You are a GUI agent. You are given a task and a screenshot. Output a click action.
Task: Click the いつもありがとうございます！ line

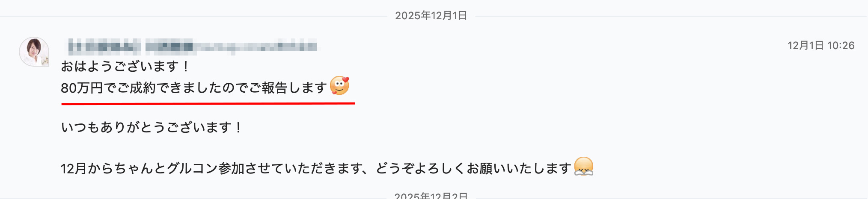pos(152,127)
